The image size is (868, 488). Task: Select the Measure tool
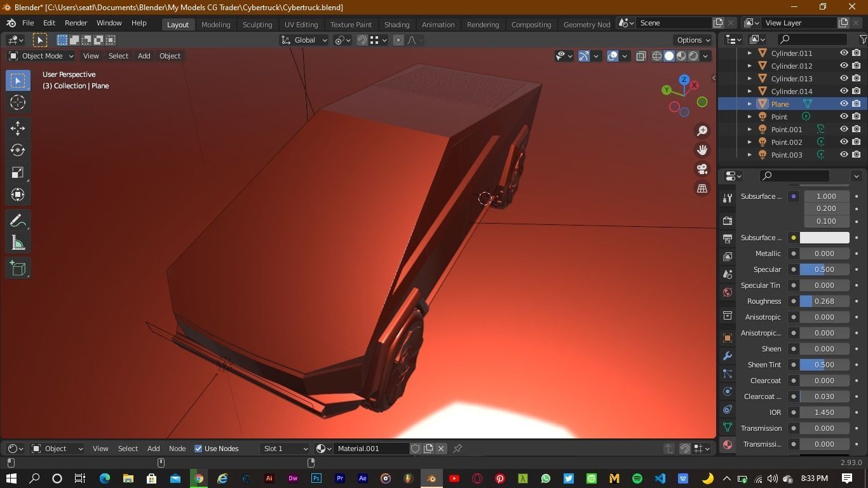[x=18, y=243]
